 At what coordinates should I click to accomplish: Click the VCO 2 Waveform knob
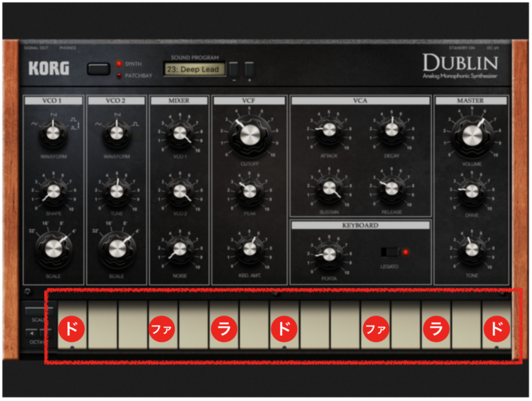pyautogui.click(x=116, y=133)
